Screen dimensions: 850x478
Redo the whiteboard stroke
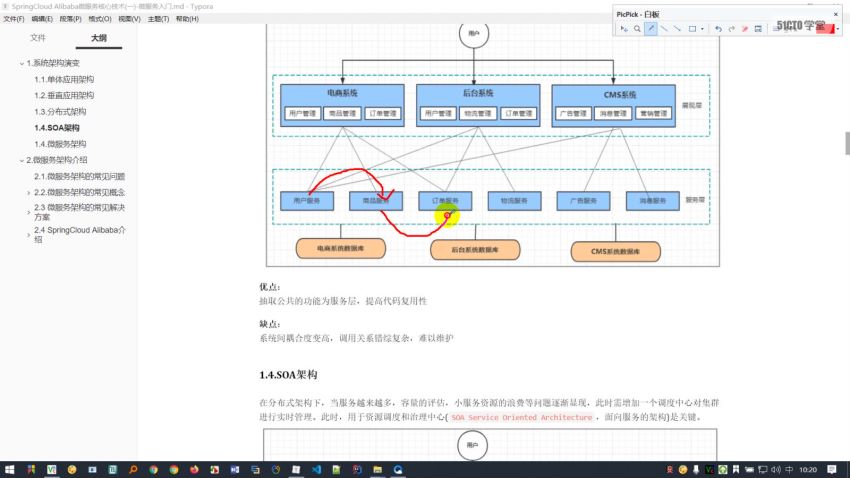point(731,29)
